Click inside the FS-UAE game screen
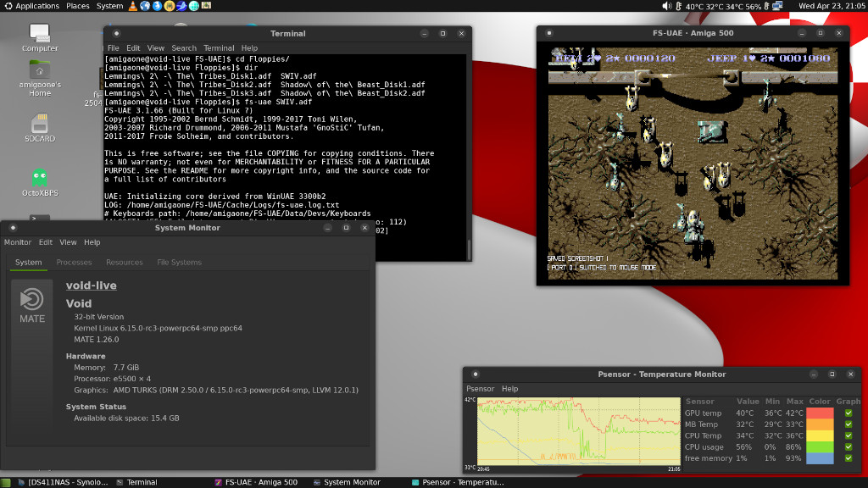The width and height of the screenshot is (868, 488). pyautogui.click(x=693, y=164)
